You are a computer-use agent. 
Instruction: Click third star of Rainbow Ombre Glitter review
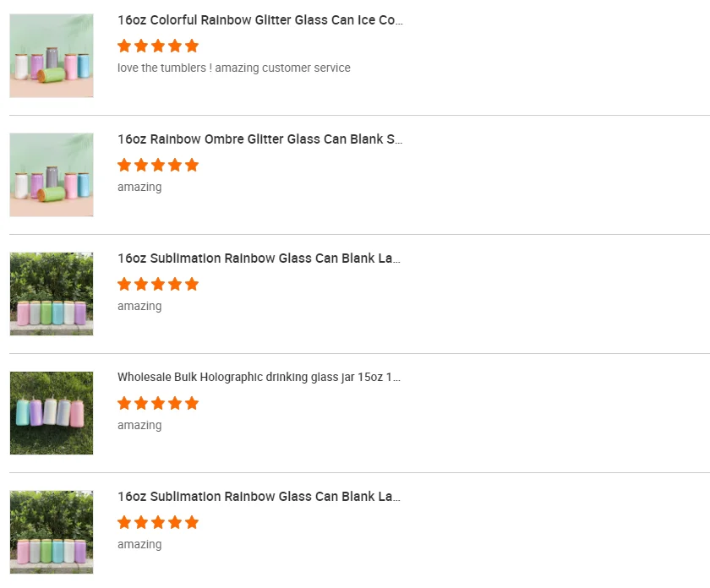[x=158, y=165]
